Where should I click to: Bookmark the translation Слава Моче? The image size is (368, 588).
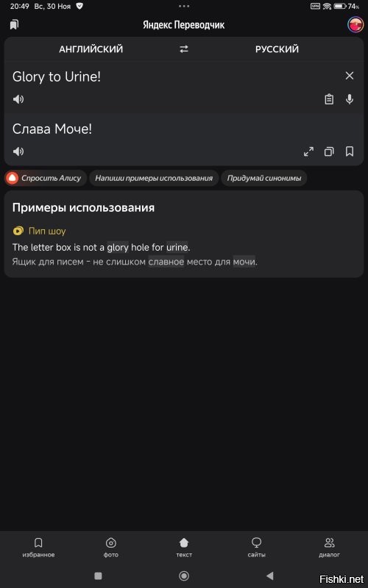[x=349, y=151]
